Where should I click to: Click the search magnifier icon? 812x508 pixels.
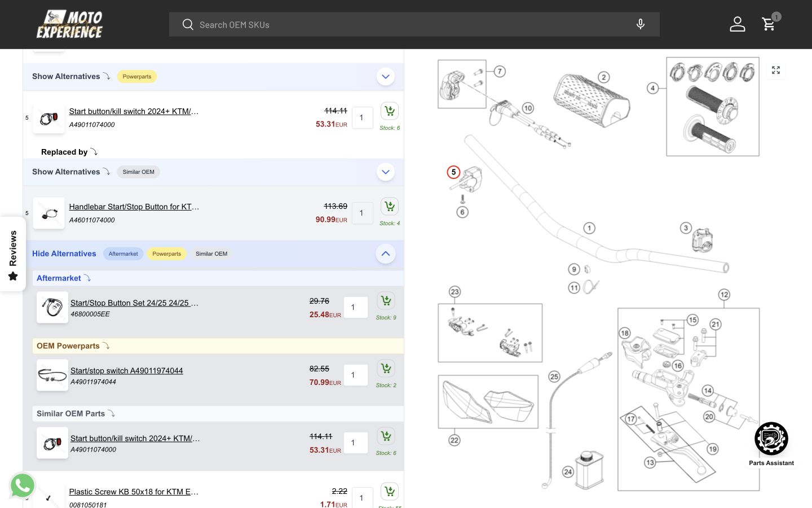point(188,24)
